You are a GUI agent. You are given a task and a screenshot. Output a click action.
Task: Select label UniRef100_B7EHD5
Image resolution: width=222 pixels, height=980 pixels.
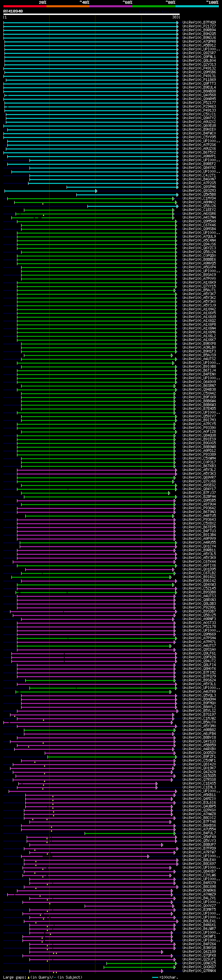click(199, 408)
